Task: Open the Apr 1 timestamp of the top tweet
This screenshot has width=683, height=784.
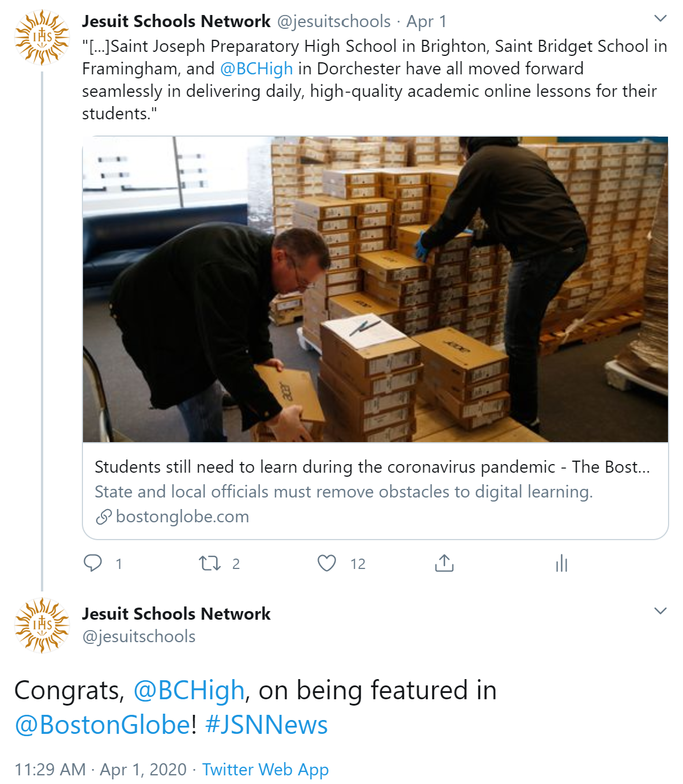Action: click(427, 21)
